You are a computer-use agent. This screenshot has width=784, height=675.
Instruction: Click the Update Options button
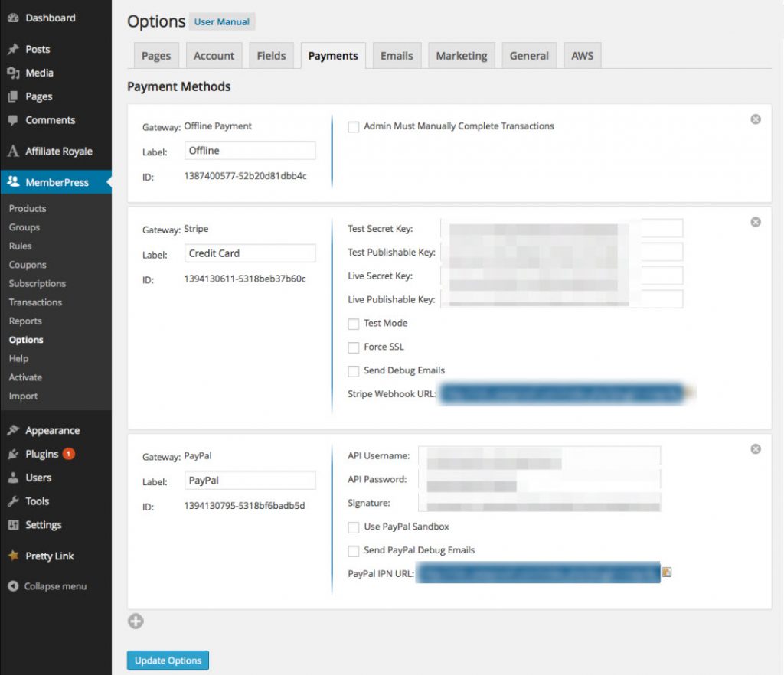[168, 660]
